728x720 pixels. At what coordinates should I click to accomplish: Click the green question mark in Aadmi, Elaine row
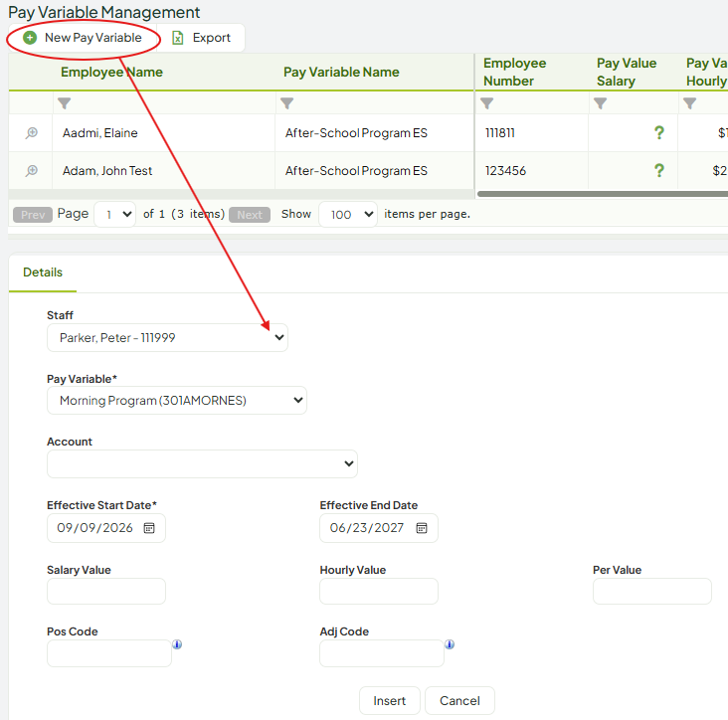click(x=658, y=133)
